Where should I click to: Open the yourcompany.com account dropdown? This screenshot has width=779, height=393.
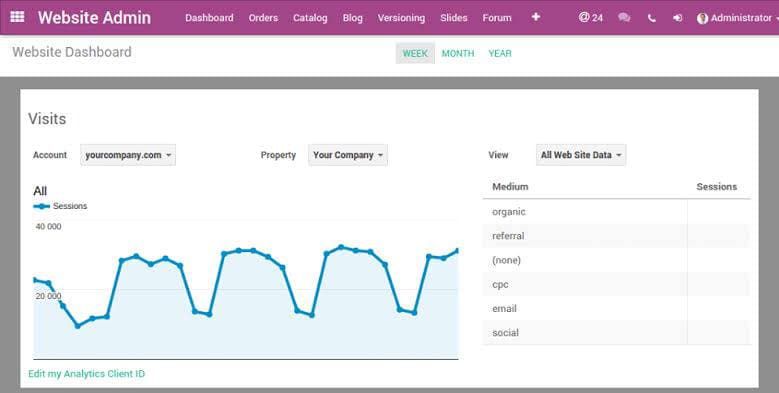[128, 155]
